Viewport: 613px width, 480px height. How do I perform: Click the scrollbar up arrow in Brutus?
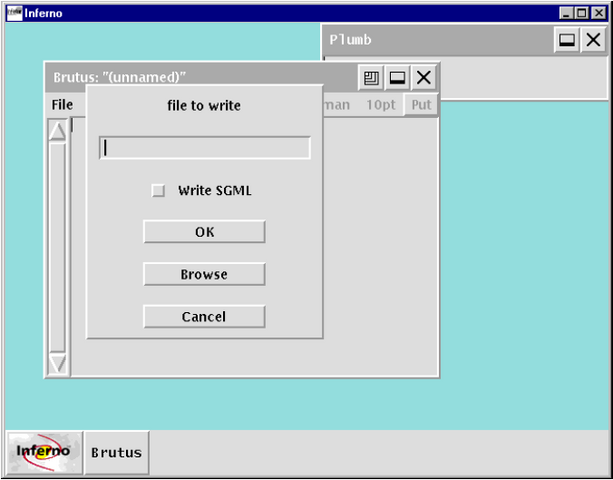[57, 131]
